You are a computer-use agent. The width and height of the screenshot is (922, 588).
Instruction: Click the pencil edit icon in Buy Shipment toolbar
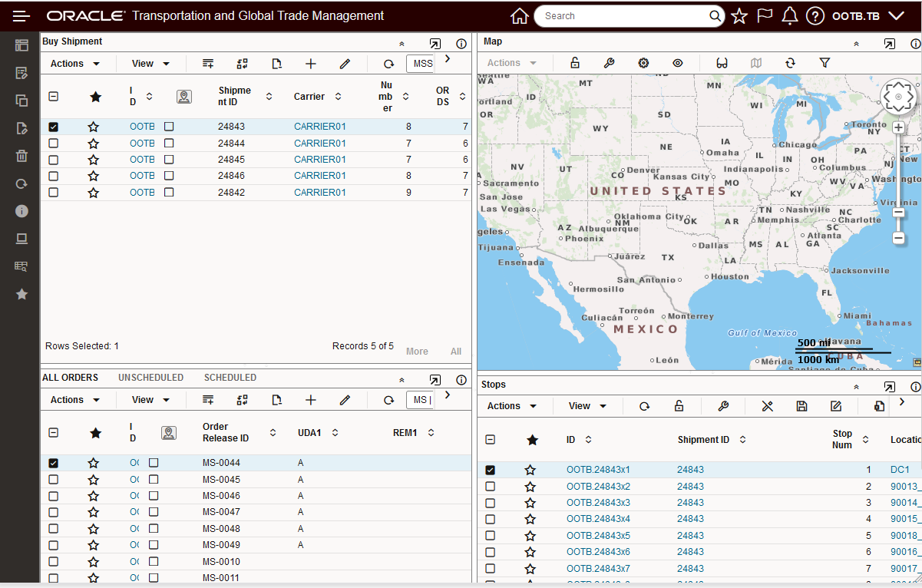coord(345,64)
